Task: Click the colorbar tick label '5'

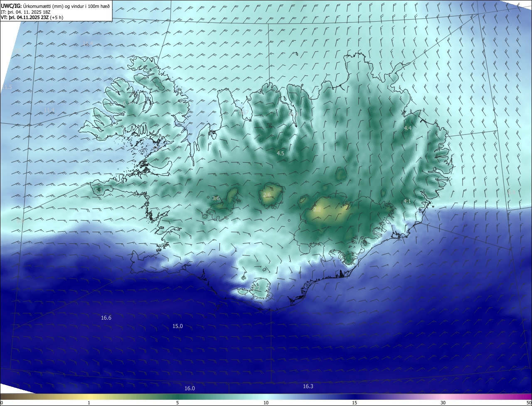Action: click(177, 403)
